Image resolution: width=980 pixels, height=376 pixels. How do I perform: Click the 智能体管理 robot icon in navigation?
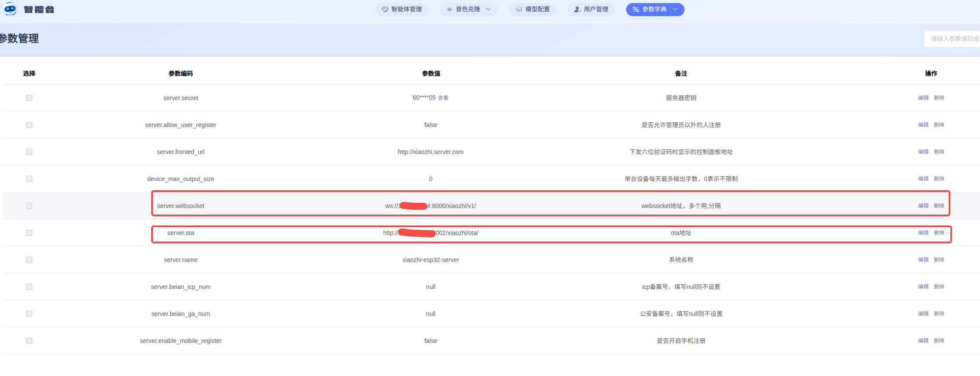coord(385,9)
